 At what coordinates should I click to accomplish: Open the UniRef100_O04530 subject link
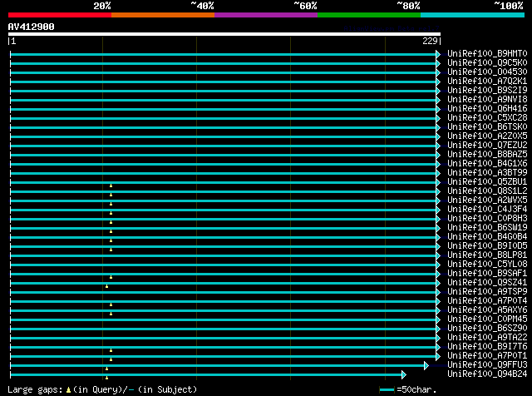pos(487,72)
